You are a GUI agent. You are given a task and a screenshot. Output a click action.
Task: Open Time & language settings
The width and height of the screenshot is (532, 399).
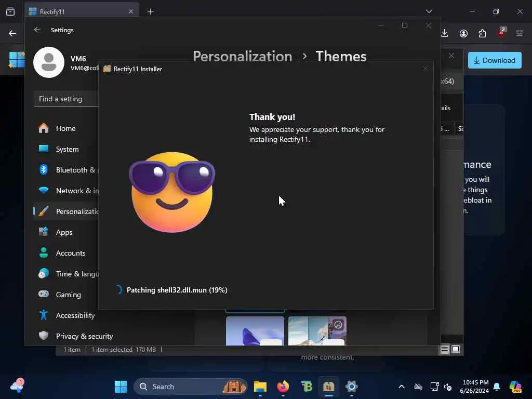click(66, 274)
